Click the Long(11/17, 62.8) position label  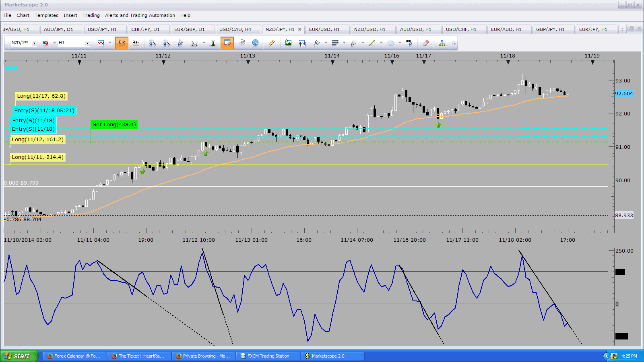coord(41,96)
